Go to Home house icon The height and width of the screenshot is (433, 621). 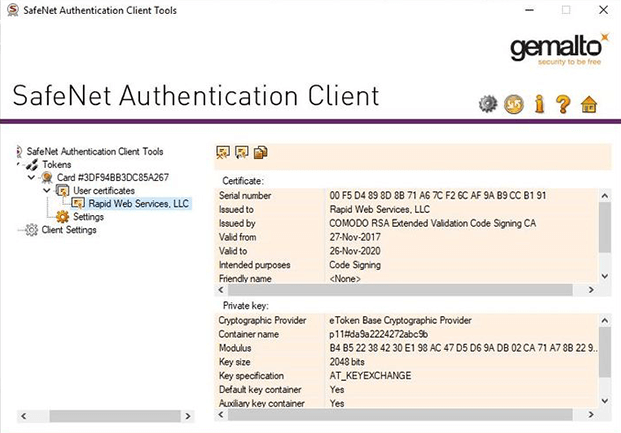[589, 105]
